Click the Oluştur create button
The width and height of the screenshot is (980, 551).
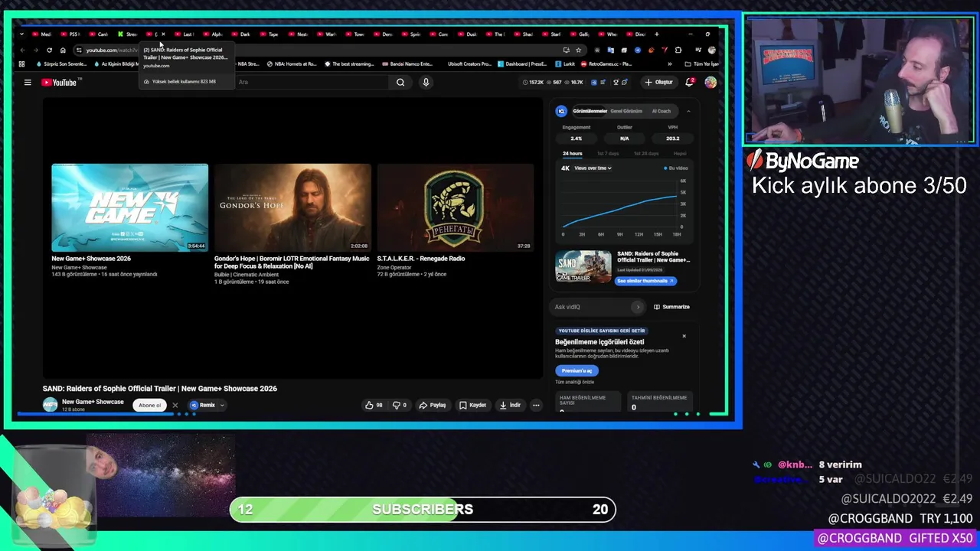(658, 82)
